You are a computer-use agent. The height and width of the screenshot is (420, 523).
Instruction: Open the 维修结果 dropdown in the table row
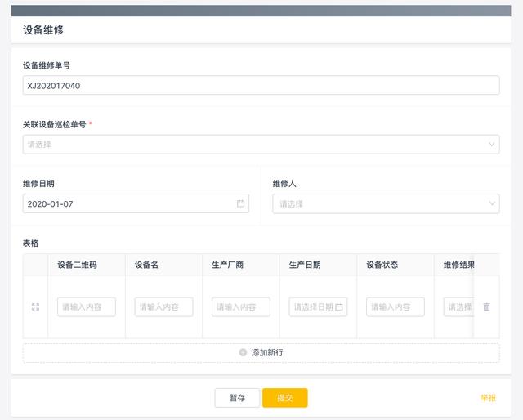pyautogui.click(x=458, y=306)
